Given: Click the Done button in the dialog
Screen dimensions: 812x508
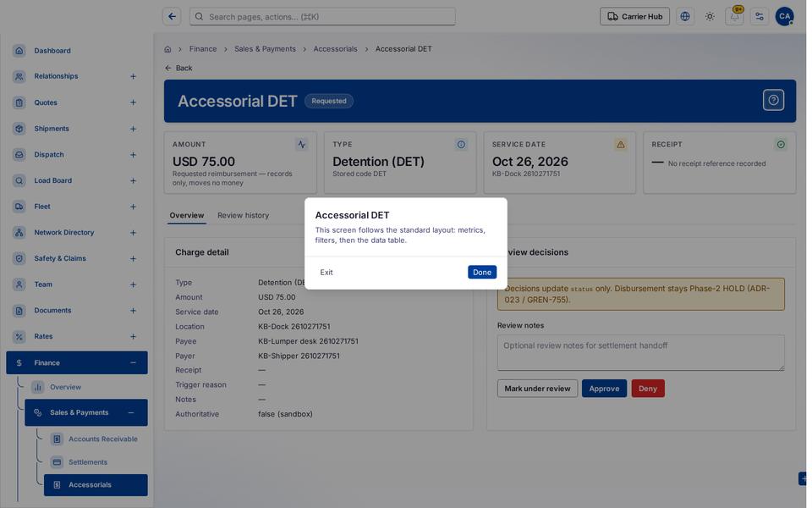Looking at the screenshot, I should (481, 272).
